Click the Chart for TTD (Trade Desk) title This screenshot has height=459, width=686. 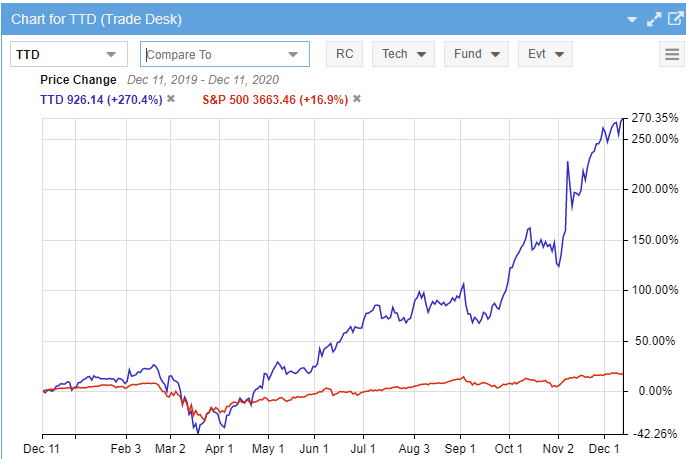click(96, 19)
